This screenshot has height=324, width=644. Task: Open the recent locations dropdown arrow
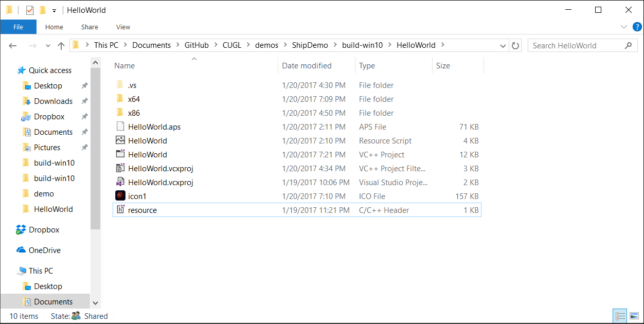point(48,45)
